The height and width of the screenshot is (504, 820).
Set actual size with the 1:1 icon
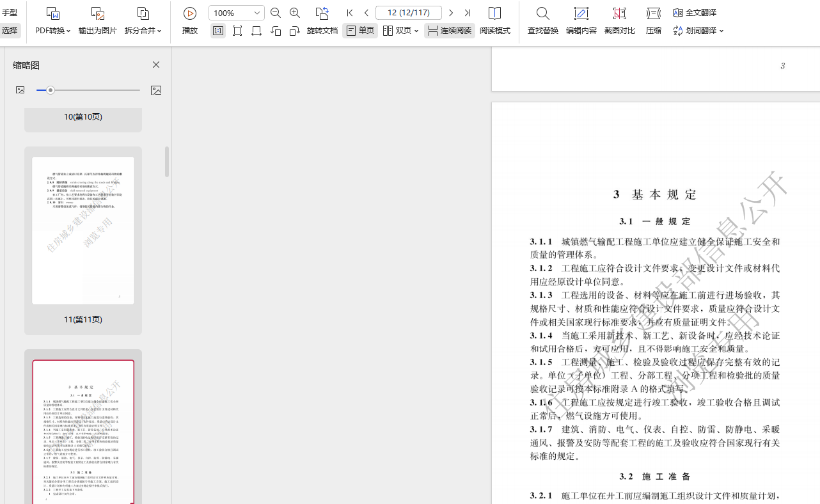coord(218,31)
